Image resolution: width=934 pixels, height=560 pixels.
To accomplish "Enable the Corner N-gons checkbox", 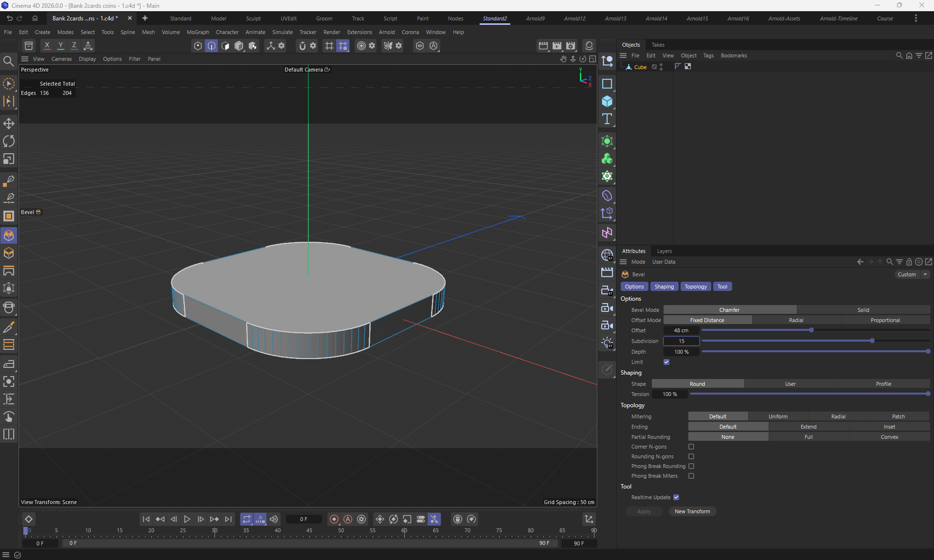I will 691,447.
